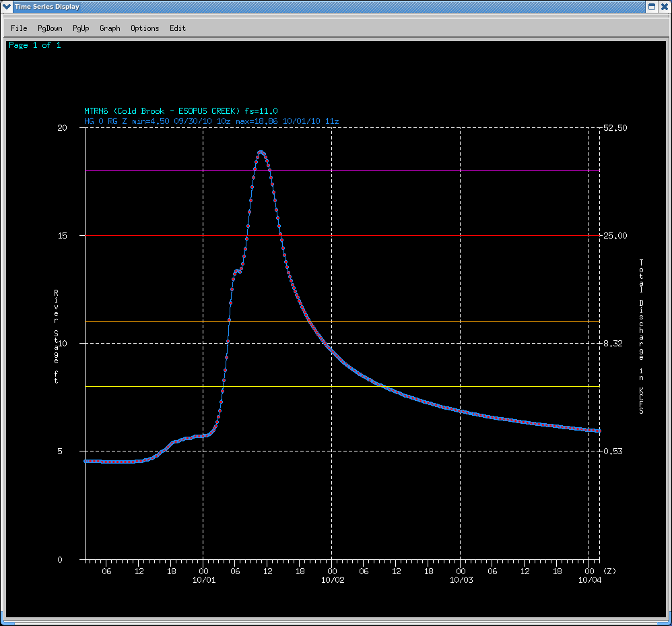Close the Time Series Display window
Image resolution: width=672 pixels, height=626 pixels.
[664, 7]
